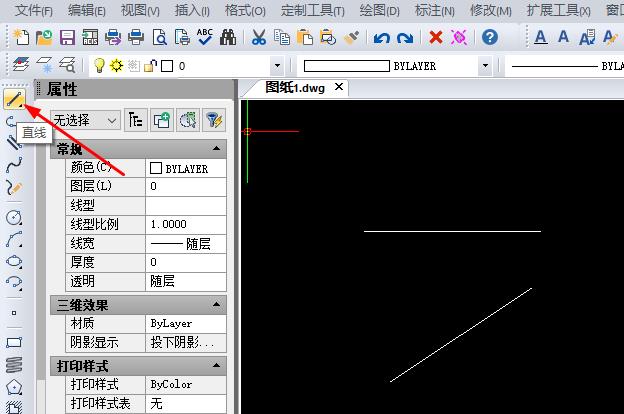The width and height of the screenshot is (624, 414).
Task: Click the layer freeze snowflake icon
Action: tap(44, 65)
